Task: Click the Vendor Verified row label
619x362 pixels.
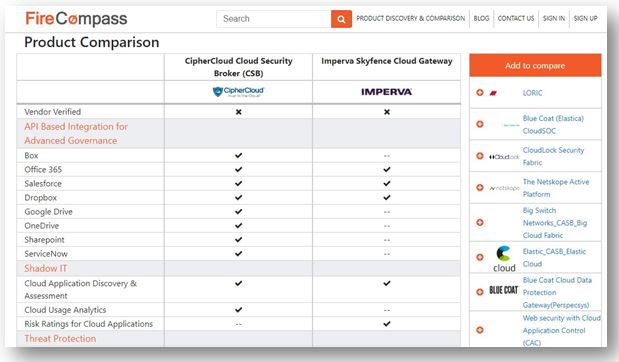Action: (x=53, y=112)
